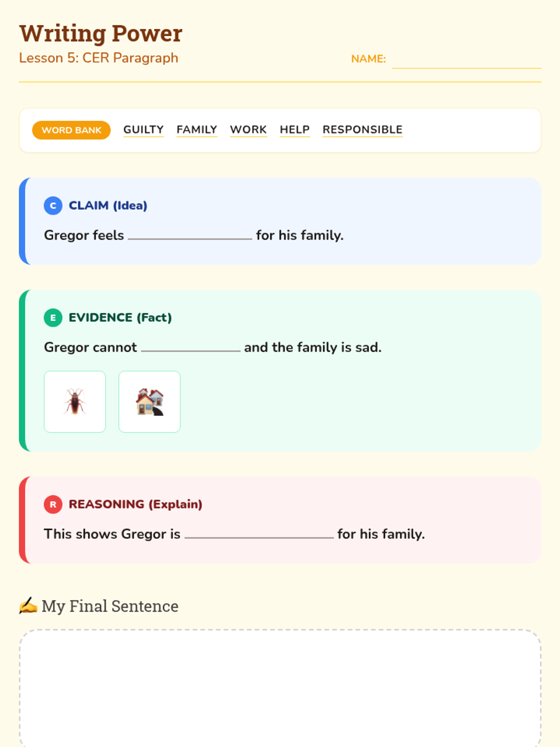Screen dimensions: 560x747
Task: Select the word FAMILY from word bank
Action: click(197, 129)
